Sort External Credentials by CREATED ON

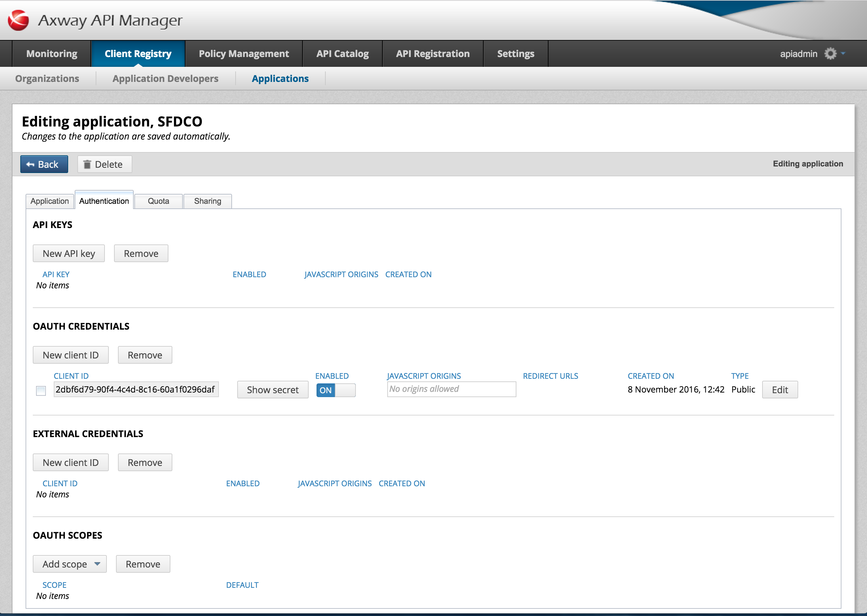(x=402, y=483)
